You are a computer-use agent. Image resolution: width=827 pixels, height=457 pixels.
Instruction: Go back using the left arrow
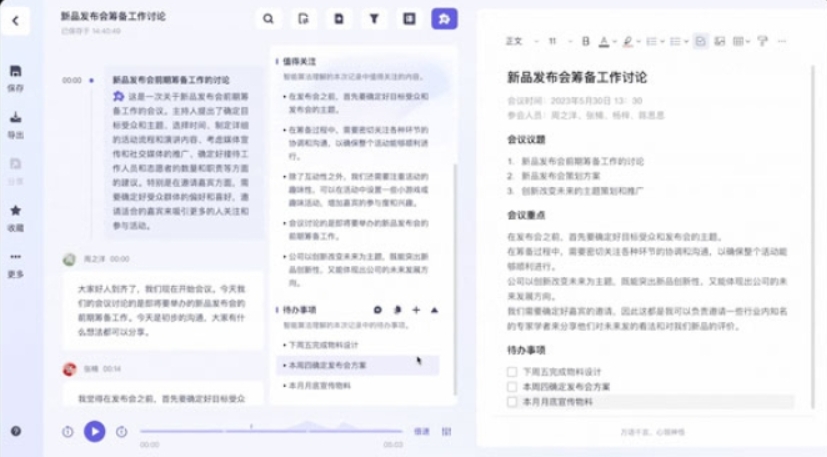pos(15,21)
